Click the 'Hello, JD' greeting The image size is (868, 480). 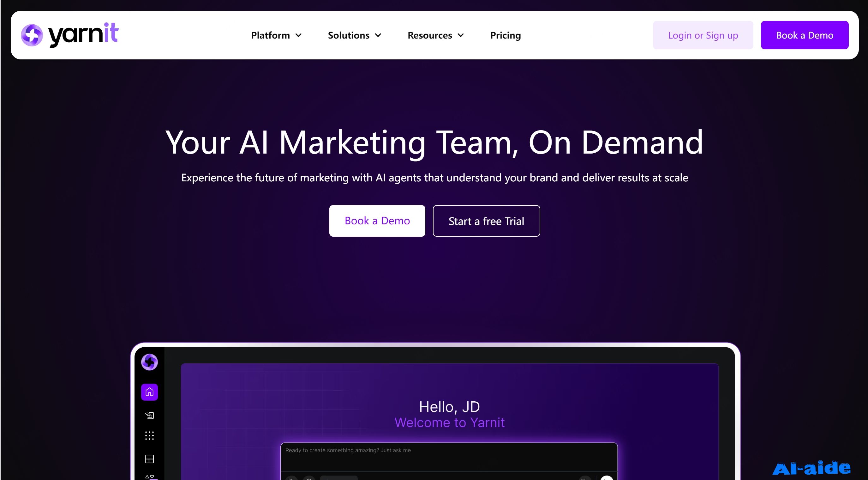pyautogui.click(x=449, y=407)
